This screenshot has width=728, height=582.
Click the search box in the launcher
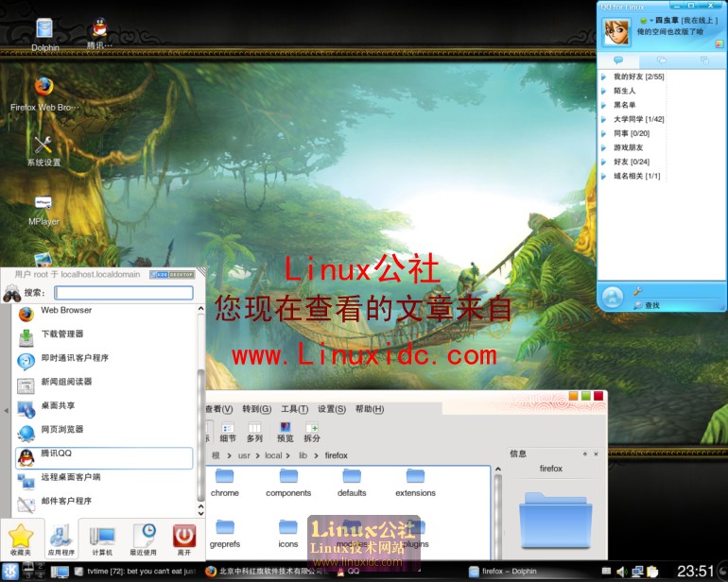pos(124,292)
